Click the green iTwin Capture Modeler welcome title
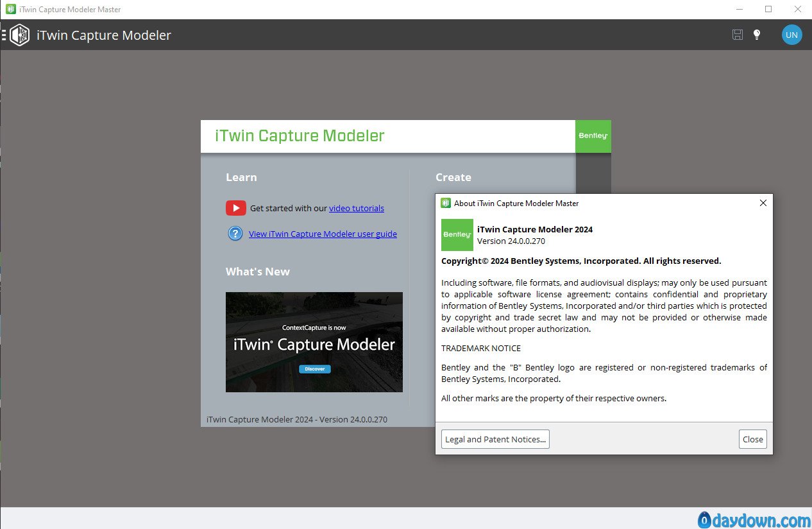The image size is (812, 529). (x=300, y=135)
